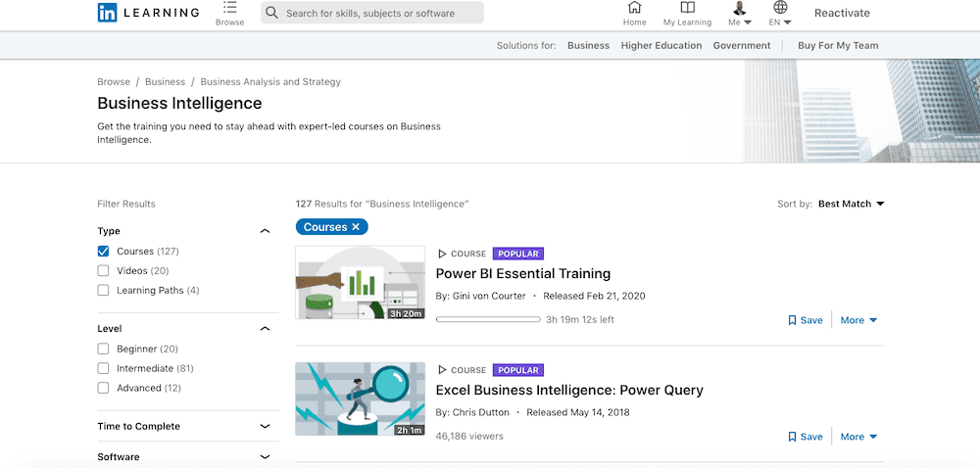Viewport: 980px width, 468px height.
Task: Enable the Beginner level filter
Action: tap(103, 349)
